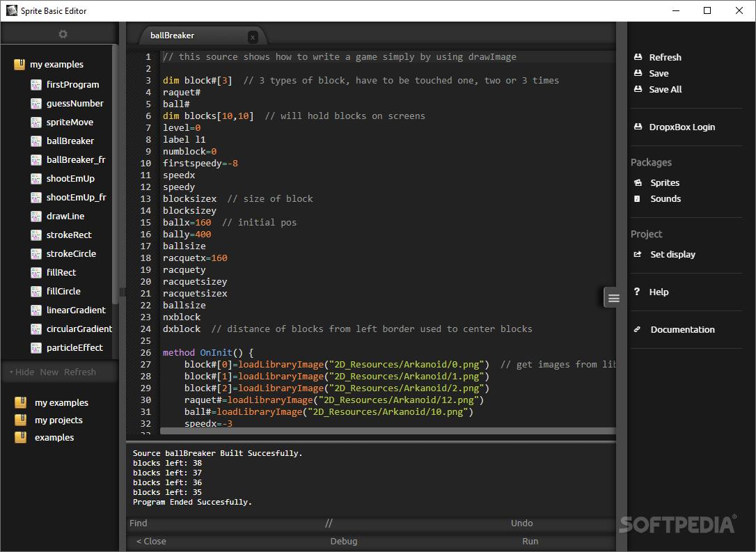Click the horizontal scrollbar of the code editor

click(388, 430)
